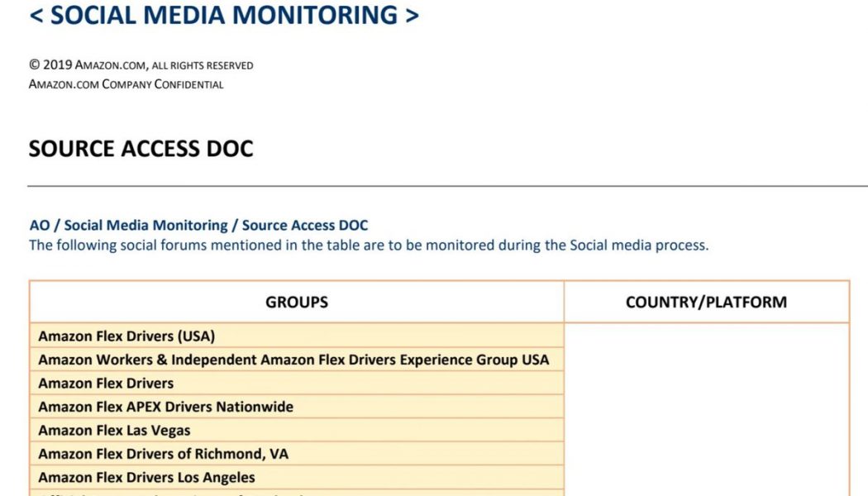Image resolution: width=868 pixels, height=496 pixels.
Task: Click the 'Amazon Flex APEX Drivers Nationwide' row
Action: (166, 407)
